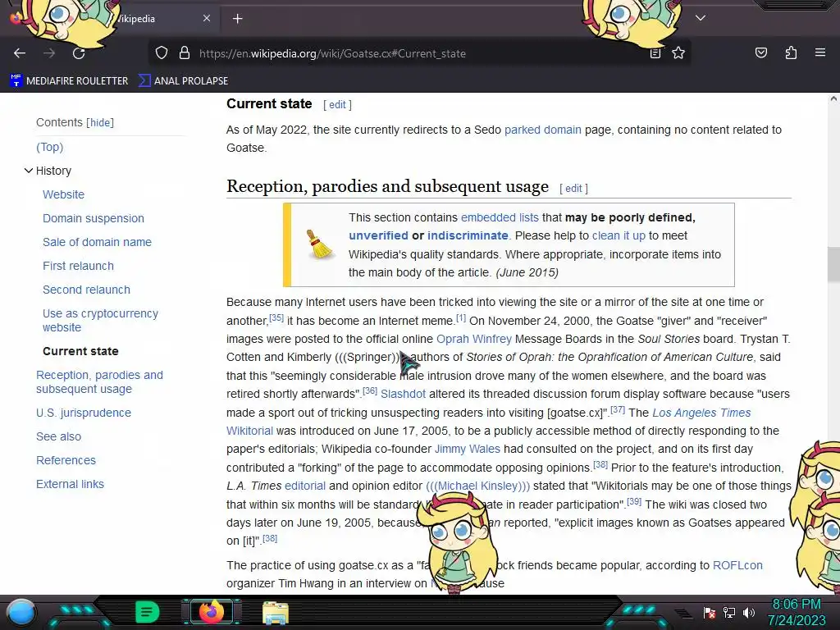Viewport: 840px width, 630px height.
Task: Open parked domain article link
Action: (x=543, y=130)
